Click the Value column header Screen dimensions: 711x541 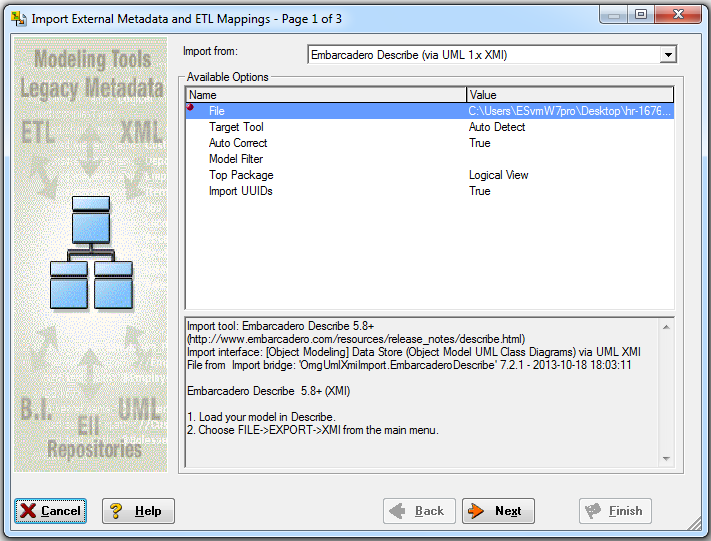coord(570,95)
